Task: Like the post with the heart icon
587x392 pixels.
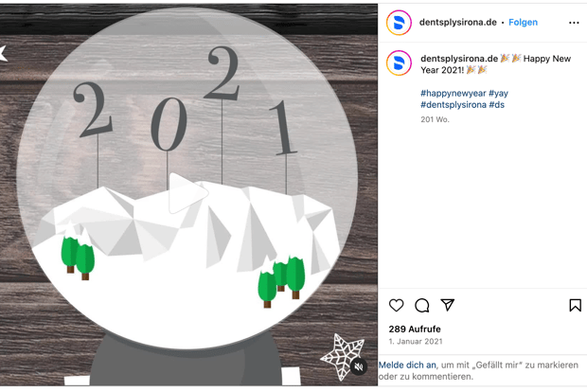Action: click(x=396, y=306)
